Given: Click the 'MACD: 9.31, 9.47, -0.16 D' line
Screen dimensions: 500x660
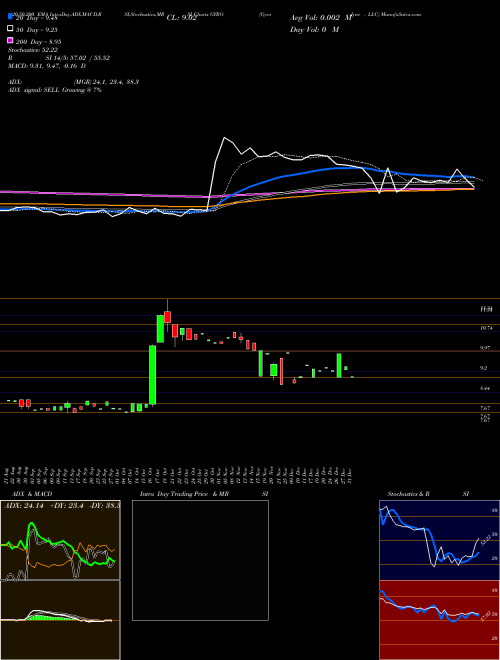Looking at the screenshot, I should [47, 66].
